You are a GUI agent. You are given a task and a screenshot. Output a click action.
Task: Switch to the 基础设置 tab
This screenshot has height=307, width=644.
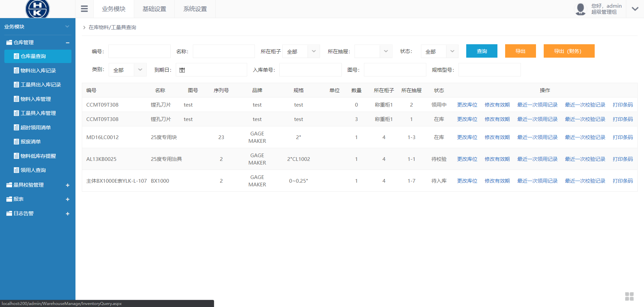[154, 9]
